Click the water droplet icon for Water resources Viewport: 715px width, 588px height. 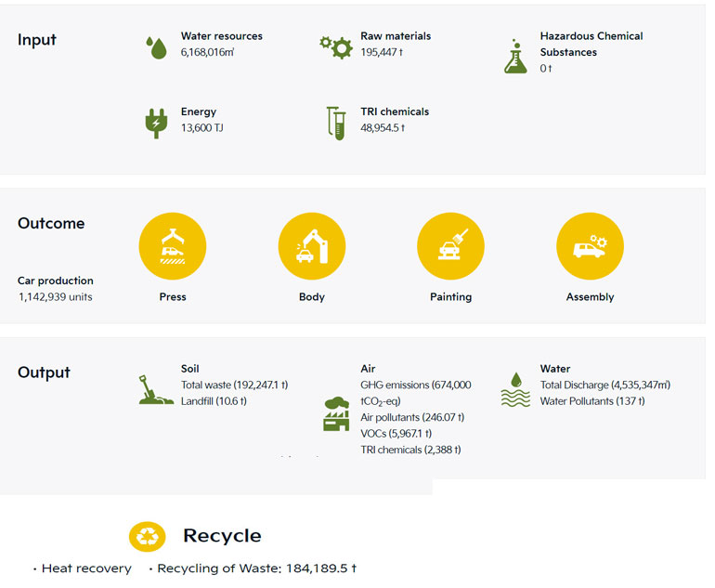[156, 47]
